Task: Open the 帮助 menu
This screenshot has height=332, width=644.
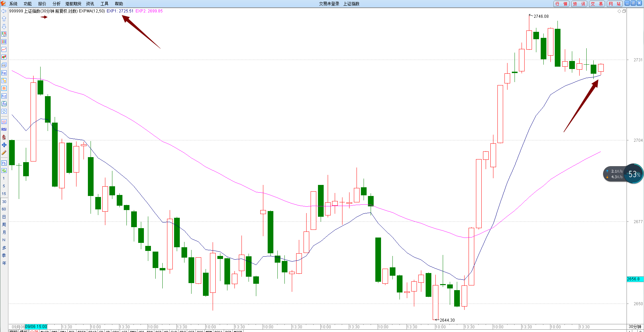Action: (x=119, y=4)
